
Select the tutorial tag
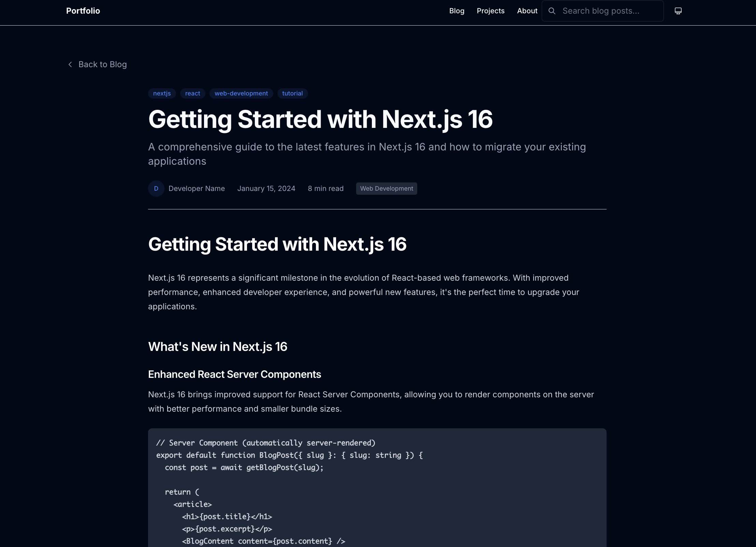point(292,93)
